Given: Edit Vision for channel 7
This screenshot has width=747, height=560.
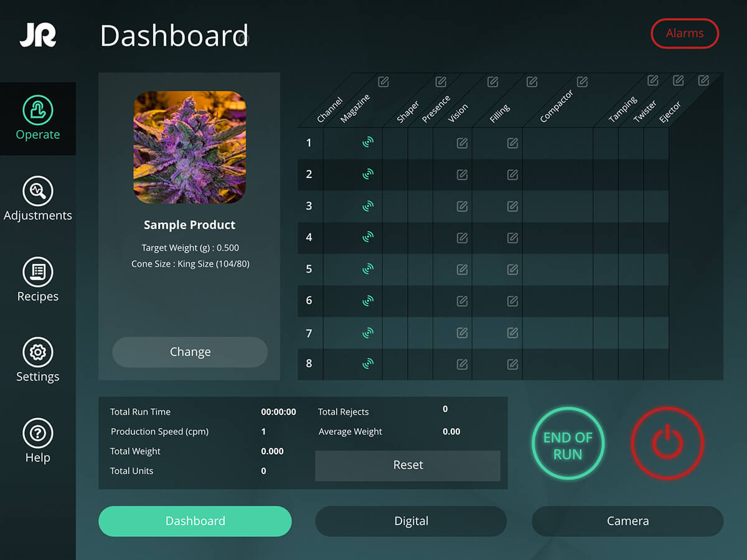Looking at the screenshot, I should point(463,333).
